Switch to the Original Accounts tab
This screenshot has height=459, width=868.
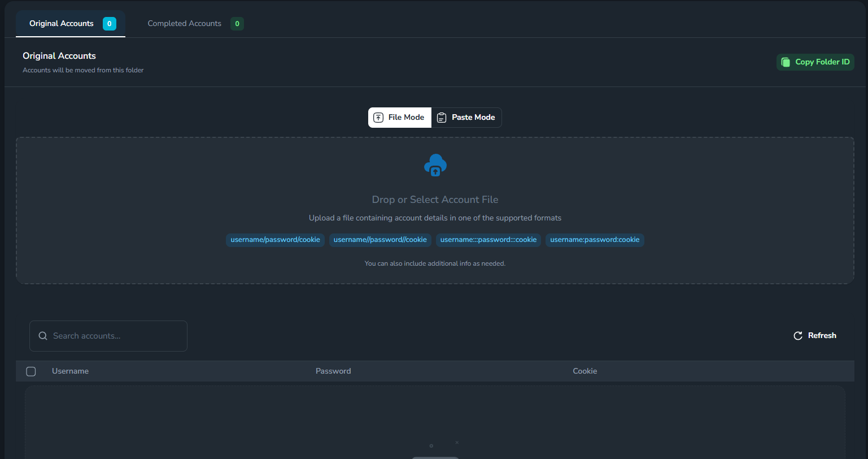pos(71,24)
